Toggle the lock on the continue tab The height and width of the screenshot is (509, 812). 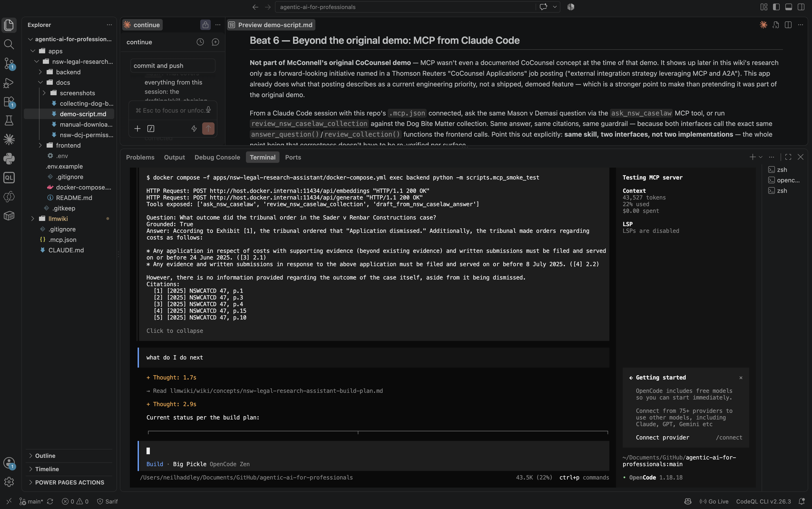coord(205,25)
